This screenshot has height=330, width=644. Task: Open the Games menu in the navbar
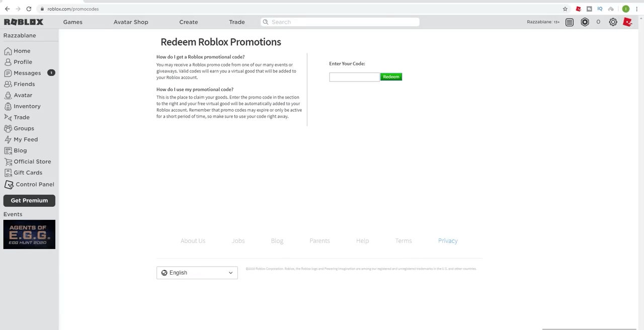point(72,22)
